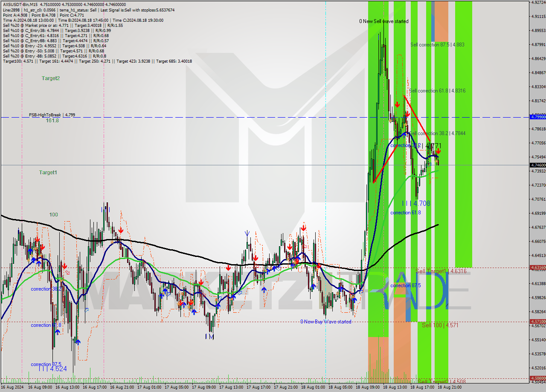The image size is (546, 392).
Task: Click the 4.69199 price axis label
Action: (539, 213)
